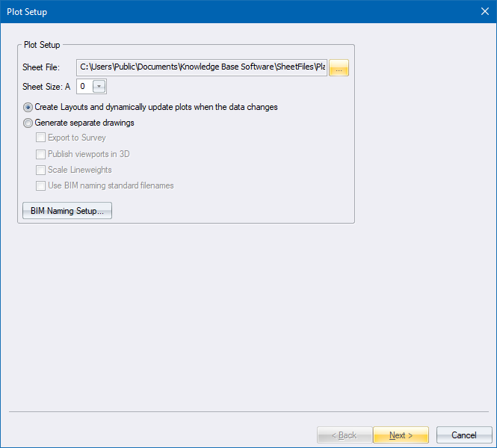This screenshot has width=497, height=448.
Task: Check the Scale Lineweights option
Action: pos(41,170)
